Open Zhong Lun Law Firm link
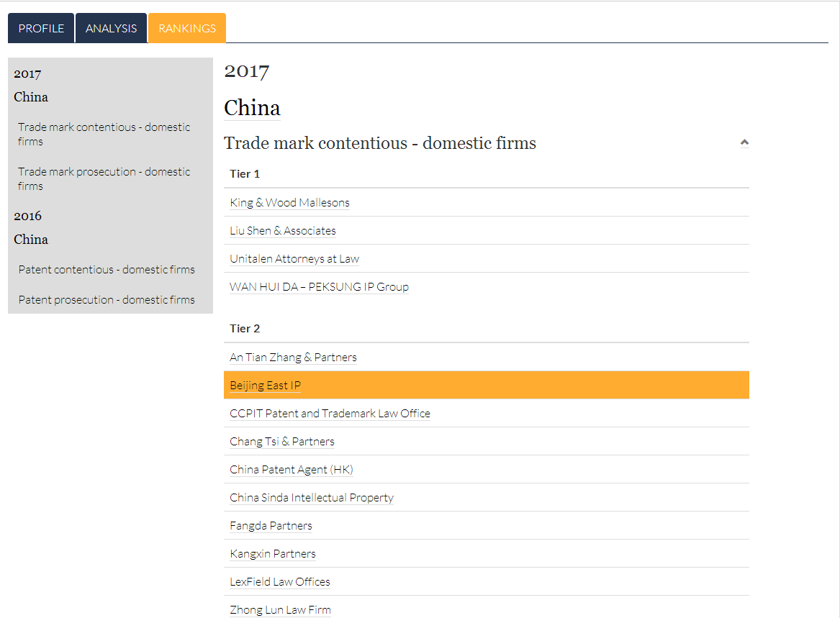Viewport: 840px width, 618px height. click(280, 609)
